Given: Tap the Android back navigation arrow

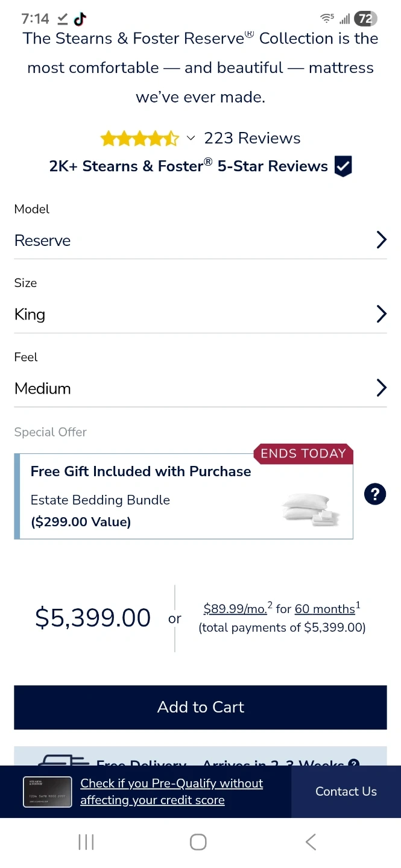Looking at the screenshot, I should (311, 842).
